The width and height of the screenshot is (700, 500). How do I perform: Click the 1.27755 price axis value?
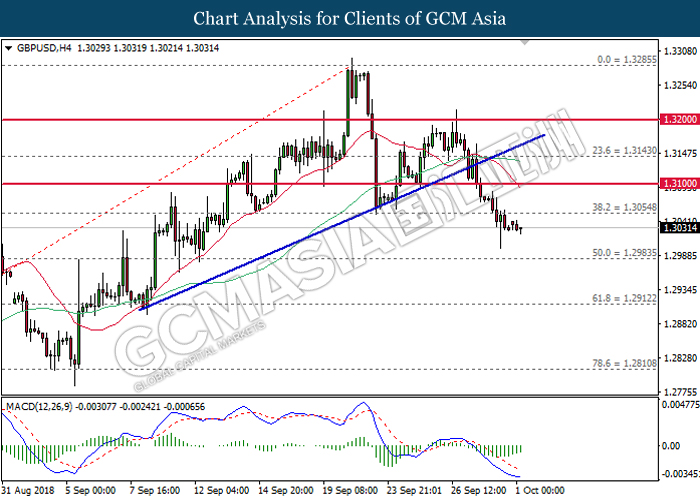680,392
